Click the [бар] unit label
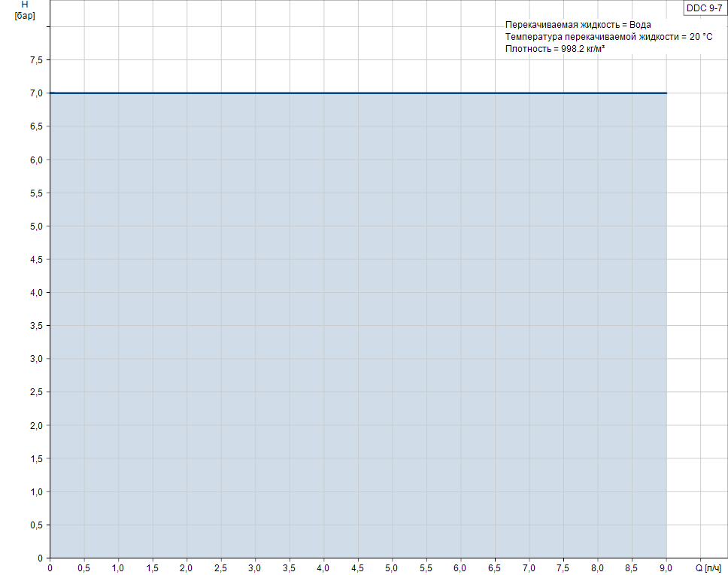The height and width of the screenshot is (575, 728). [x=25, y=16]
